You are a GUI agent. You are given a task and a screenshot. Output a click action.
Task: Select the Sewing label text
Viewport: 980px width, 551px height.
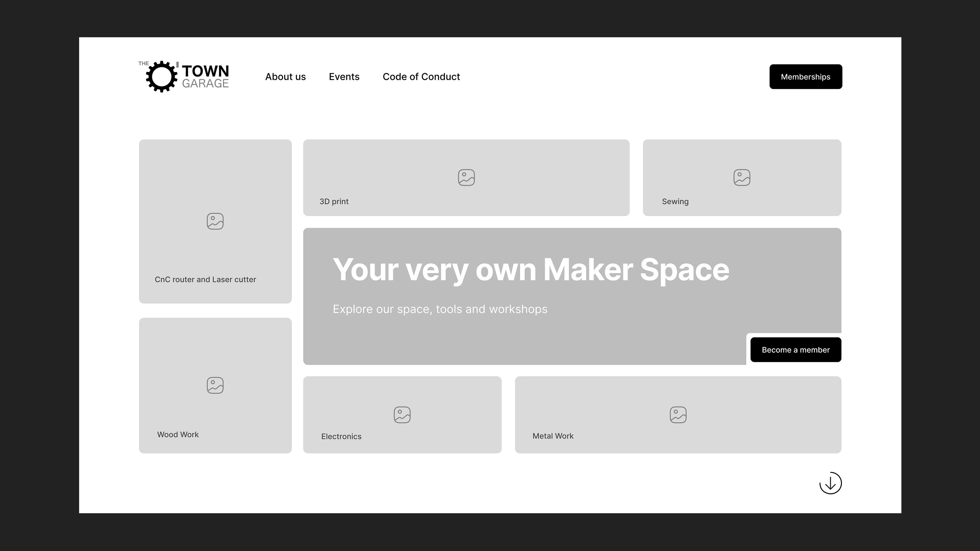coord(675,202)
